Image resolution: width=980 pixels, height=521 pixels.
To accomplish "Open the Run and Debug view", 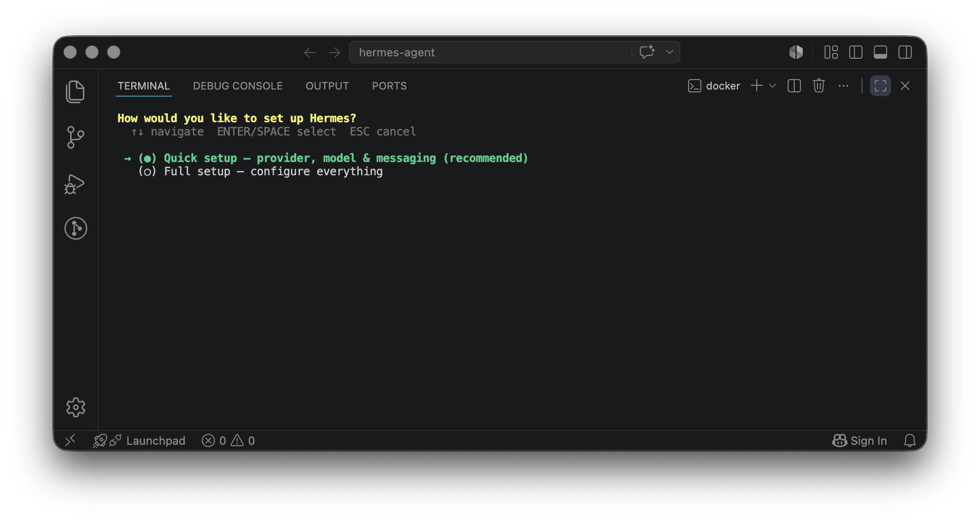I will click(x=75, y=184).
